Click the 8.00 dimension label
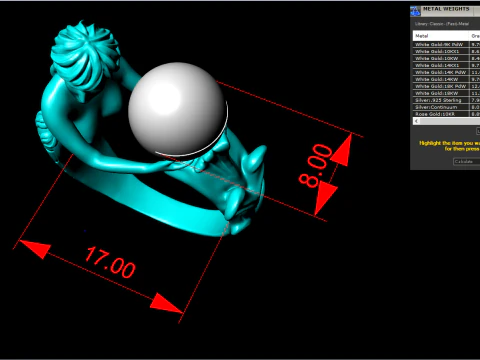The width and height of the screenshot is (480, 360). pos(315,166)
